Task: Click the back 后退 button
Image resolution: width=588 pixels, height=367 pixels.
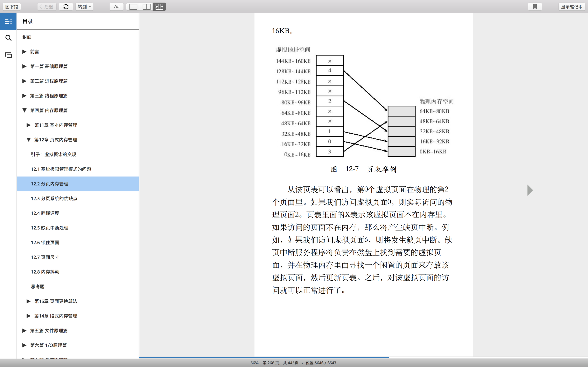Action: click(x=47, y=7)
